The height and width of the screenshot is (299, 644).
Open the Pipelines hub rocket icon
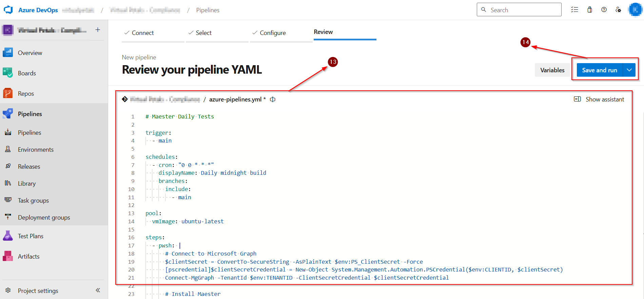click(x=8, y=114)
